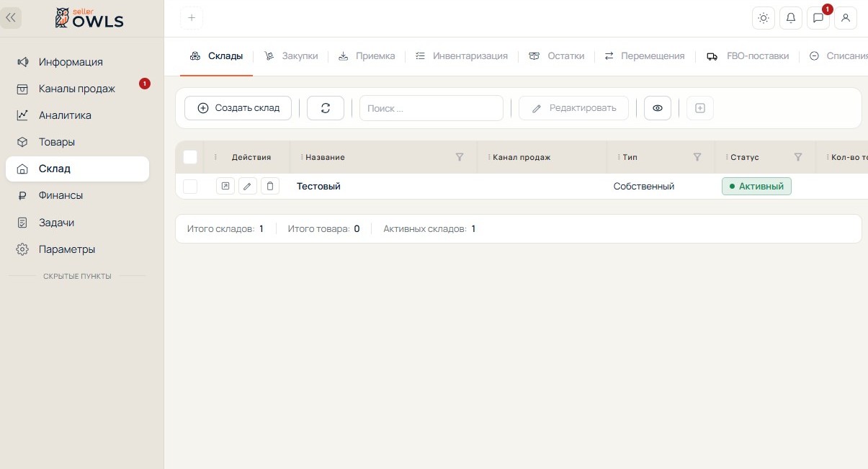Image resolution: width=868 pixels, height=469 pixels.
Task: Collapse the sidebar with the double chevron
Action: click(x=11, y=17)
